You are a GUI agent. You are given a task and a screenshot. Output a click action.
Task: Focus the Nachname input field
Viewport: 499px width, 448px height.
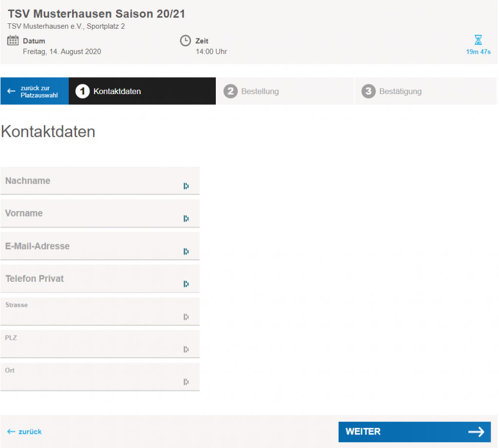coord(93,181)
